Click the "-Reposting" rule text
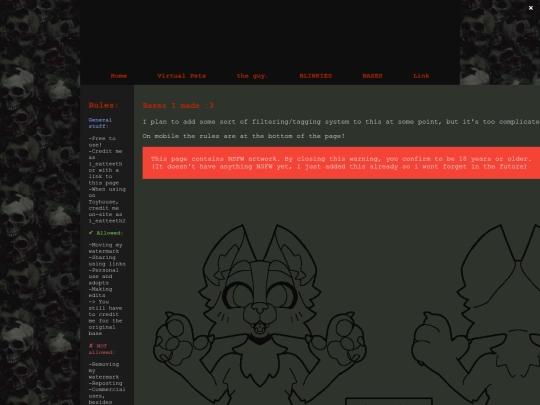540x405 pixels. [105, 383]
